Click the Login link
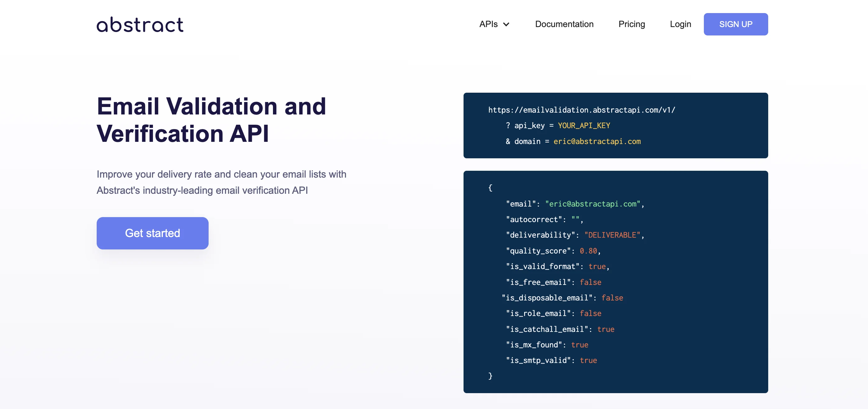 coord(680,24)
